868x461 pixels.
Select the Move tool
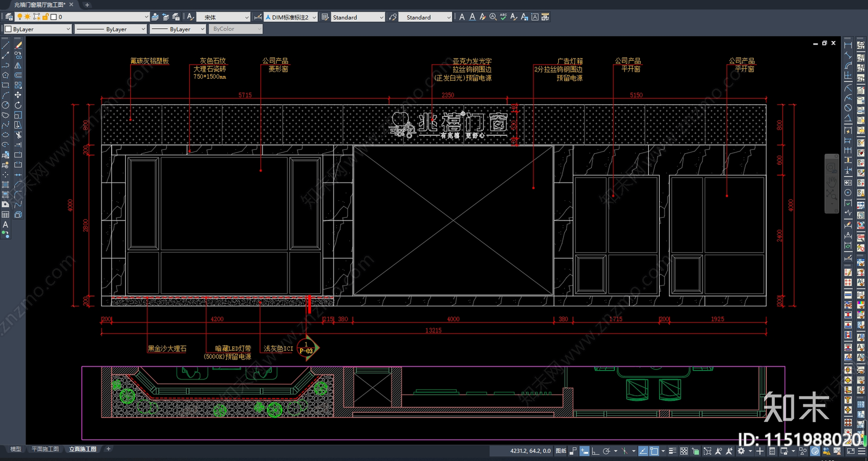point(18,95)
